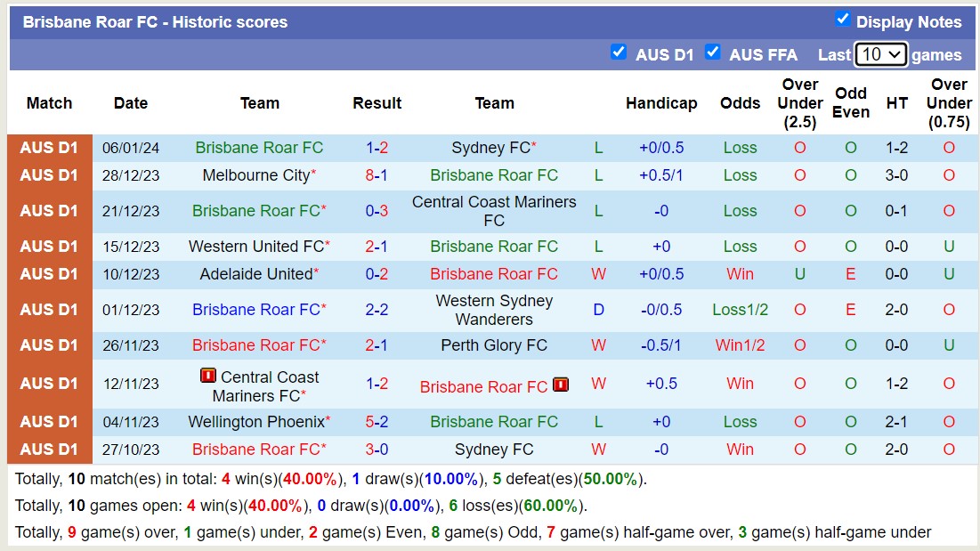Click the red card icon after Brisbane Roar FC
980x551 pixels.
(561, 385)
